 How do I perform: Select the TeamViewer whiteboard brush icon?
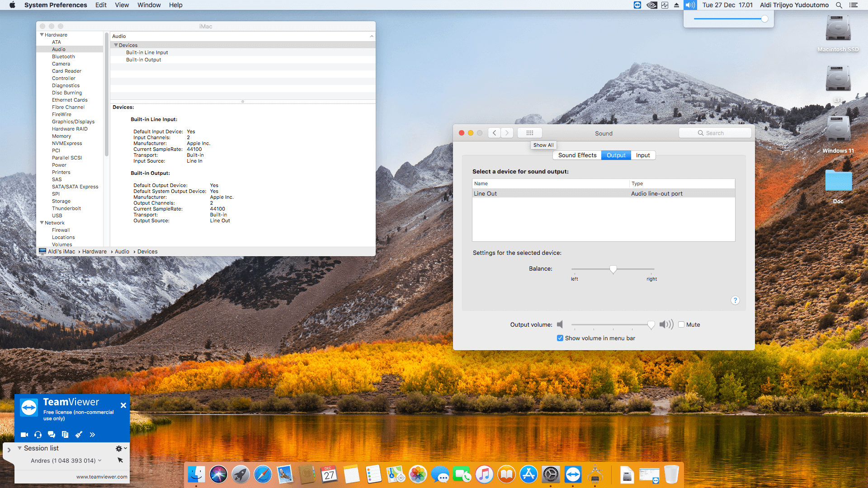pyautogui.click(x=79, y=435)
